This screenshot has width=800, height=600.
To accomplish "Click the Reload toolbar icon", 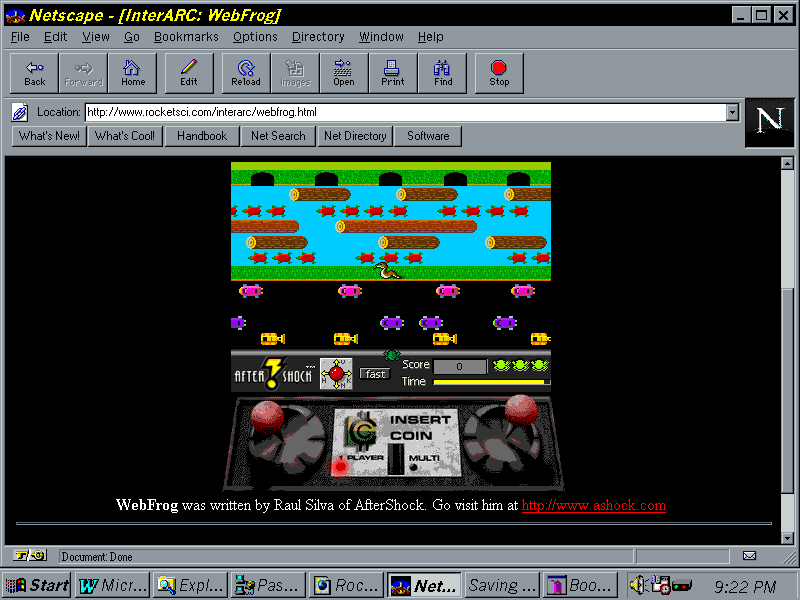I will coord(245,73).
